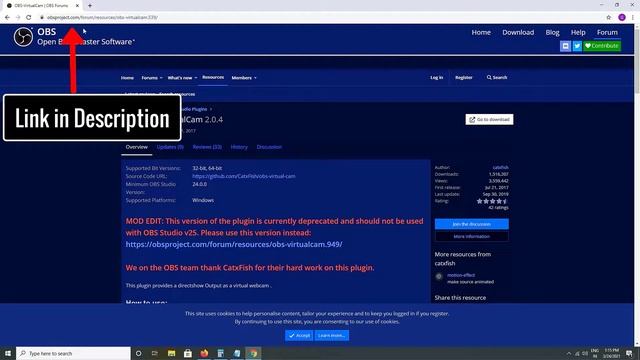
Task: Close the OBS-VirtualCam browser tab
Action: 77,6
